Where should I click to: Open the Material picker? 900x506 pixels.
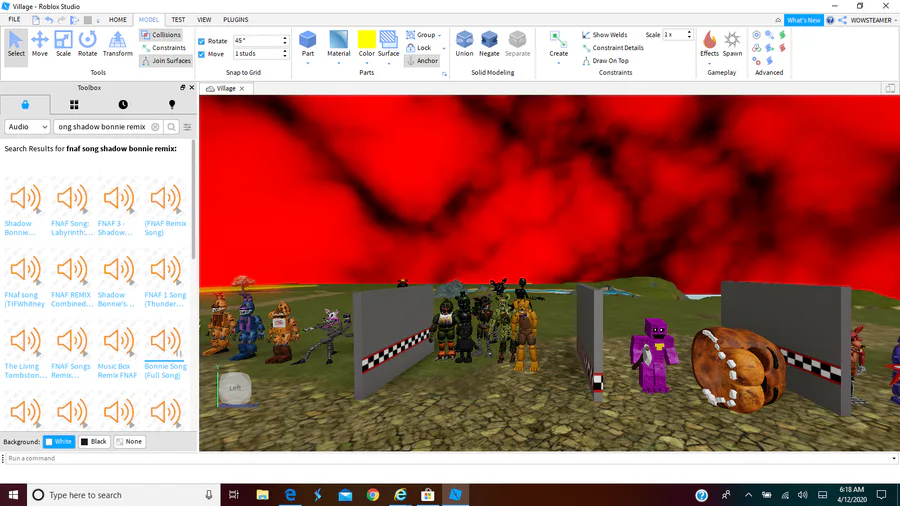coord(339,43)
